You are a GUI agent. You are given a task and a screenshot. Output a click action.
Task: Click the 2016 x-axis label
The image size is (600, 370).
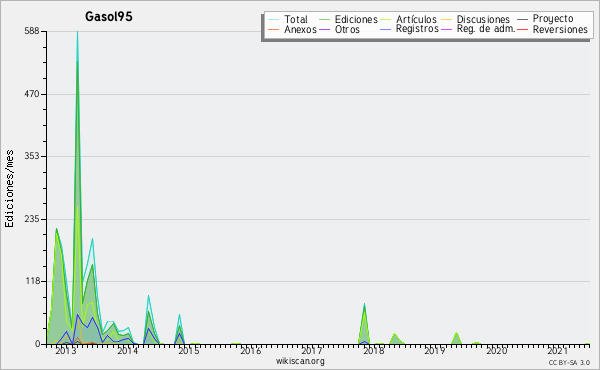[250, 350]
